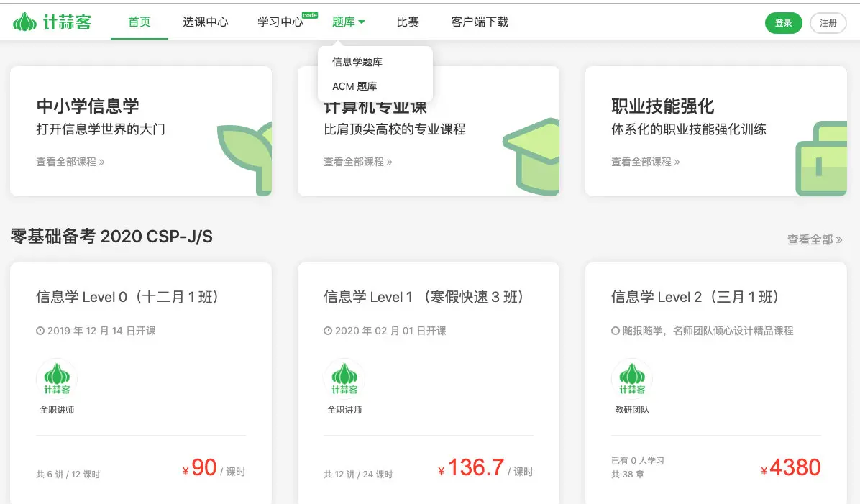Click the subtitle 体系化的职业技能强化训练

pyautogui.click(x=688, y=129)
